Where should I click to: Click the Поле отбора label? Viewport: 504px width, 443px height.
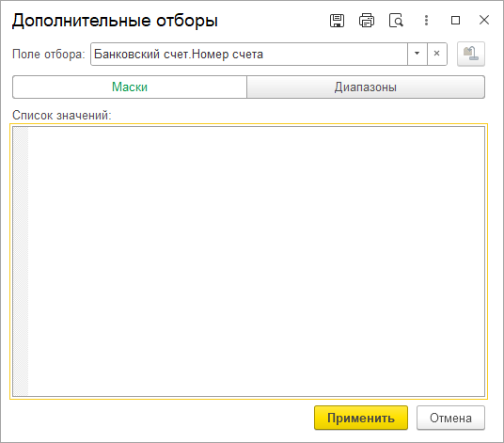point(49,54)
